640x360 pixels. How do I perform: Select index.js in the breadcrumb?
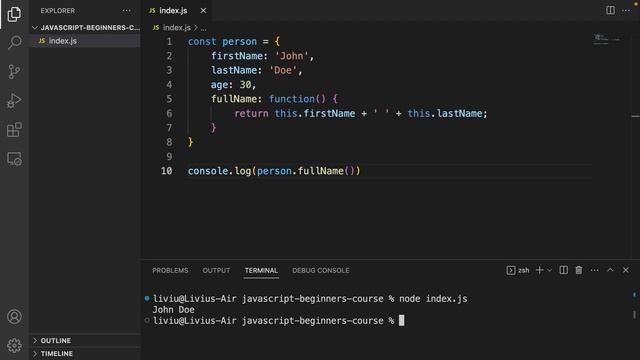(x=176, y=28)
